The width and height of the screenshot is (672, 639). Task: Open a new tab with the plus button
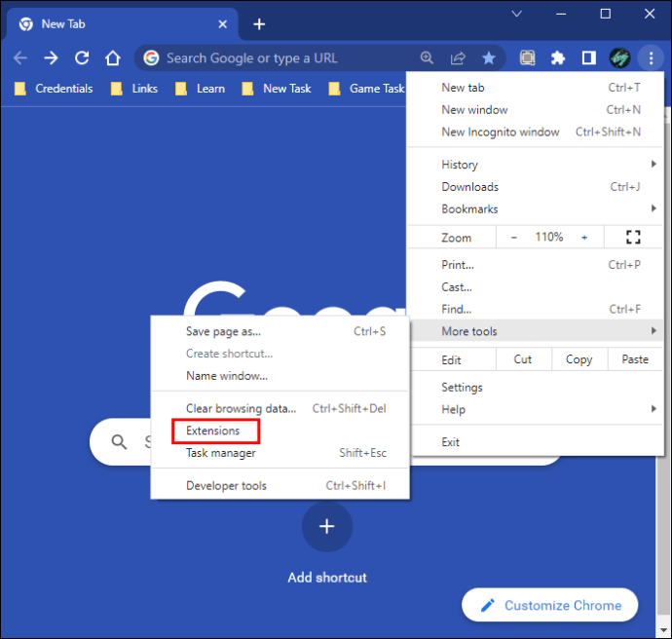[x=259, y=23]
